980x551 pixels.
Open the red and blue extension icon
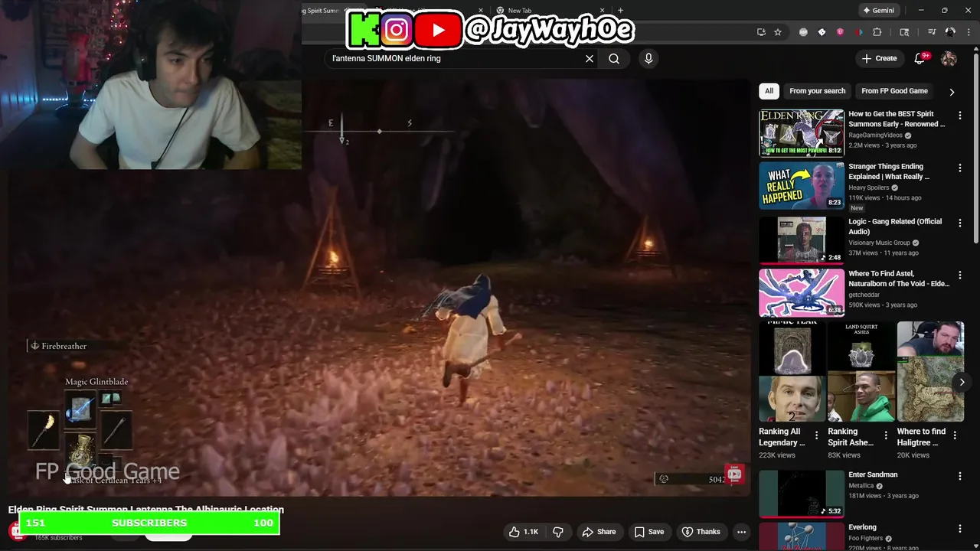click(x=859, y=32)
